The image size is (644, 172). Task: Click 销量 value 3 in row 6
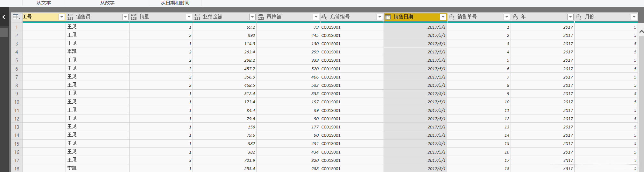(161, 69)
